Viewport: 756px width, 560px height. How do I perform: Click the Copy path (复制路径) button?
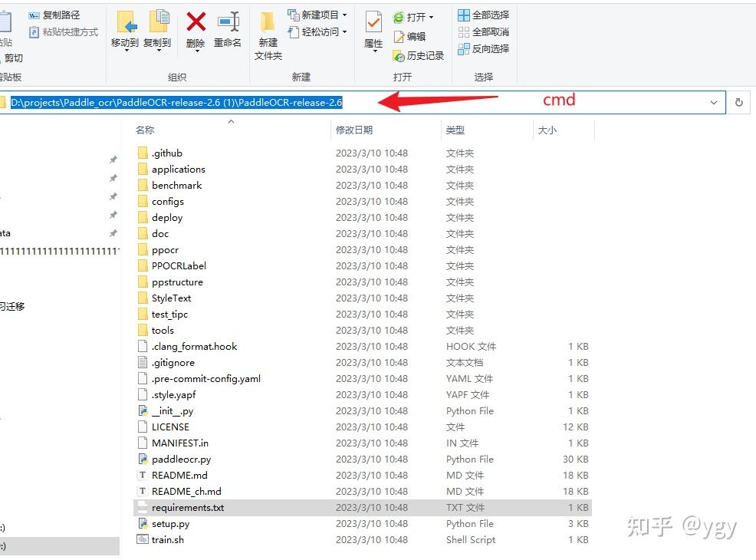click(x=54, y=15)
